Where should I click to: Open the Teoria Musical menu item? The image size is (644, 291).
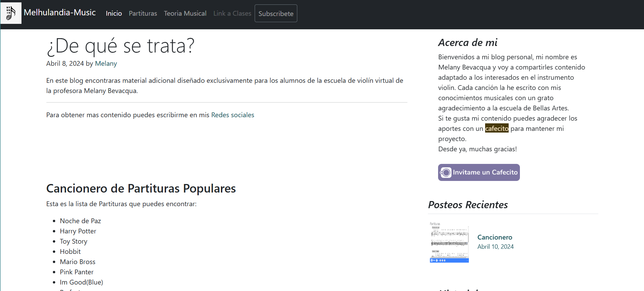[185, 13]
